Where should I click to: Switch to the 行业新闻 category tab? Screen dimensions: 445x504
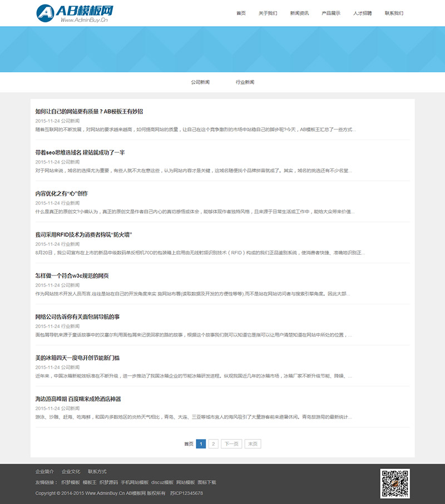[245, 82]
